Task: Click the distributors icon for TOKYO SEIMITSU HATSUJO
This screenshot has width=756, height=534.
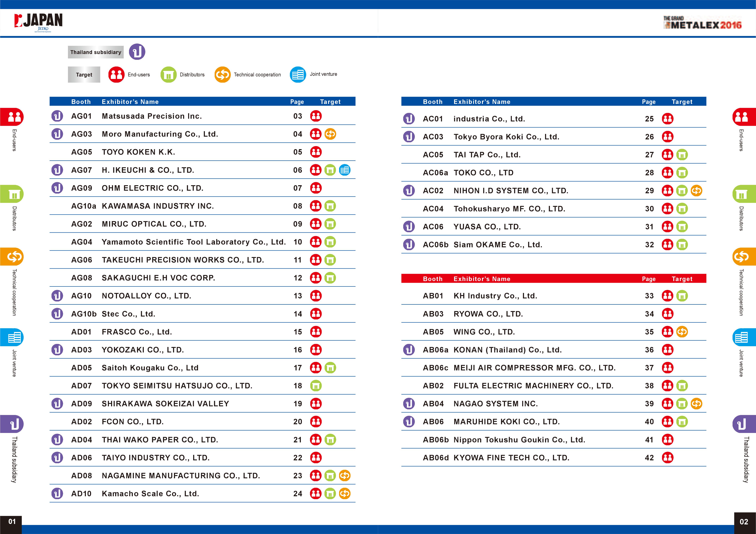Action: pyautogui.click(x=316, y=386)
